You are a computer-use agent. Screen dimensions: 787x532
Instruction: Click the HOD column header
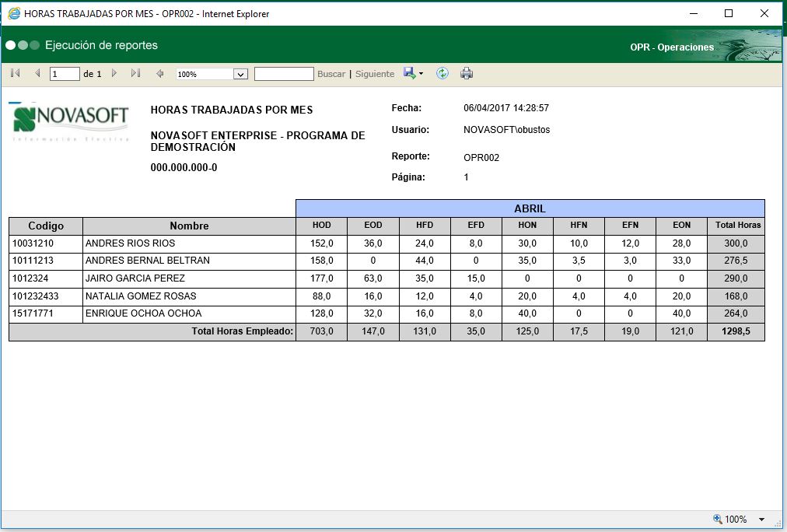(322, 226)
